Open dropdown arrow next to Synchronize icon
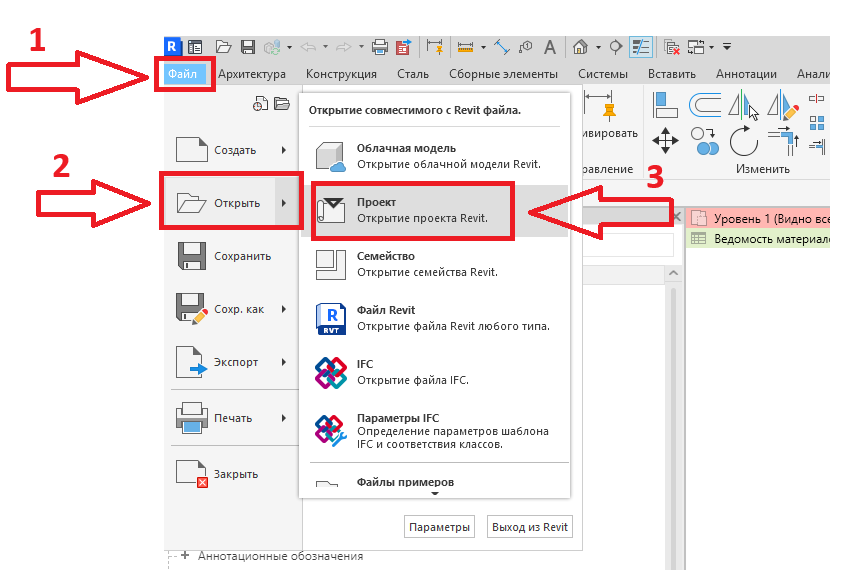The image size is (854, 586). pyautogui.click(x=289, y=47)
